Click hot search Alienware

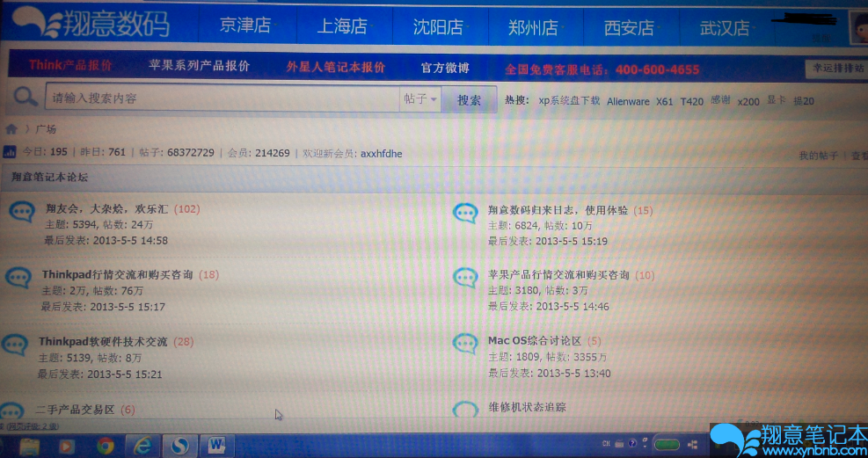click(628, 101)
